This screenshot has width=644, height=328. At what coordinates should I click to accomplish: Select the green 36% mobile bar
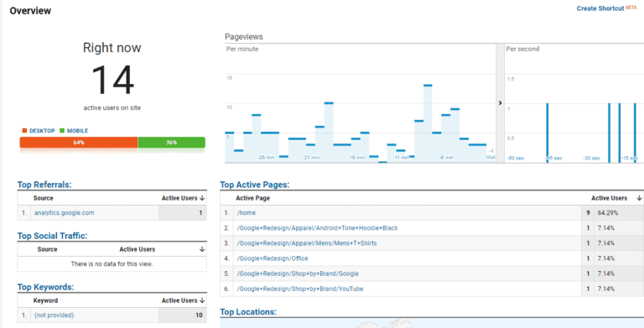(172, 143)
